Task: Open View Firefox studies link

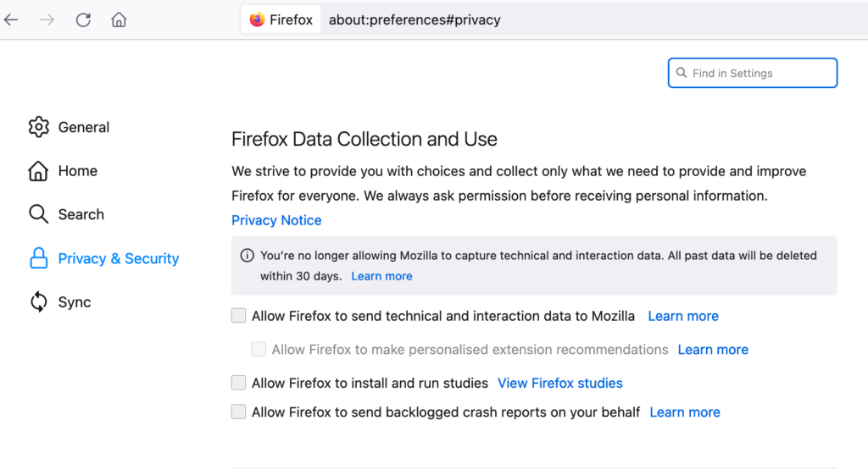Action: 559,383
